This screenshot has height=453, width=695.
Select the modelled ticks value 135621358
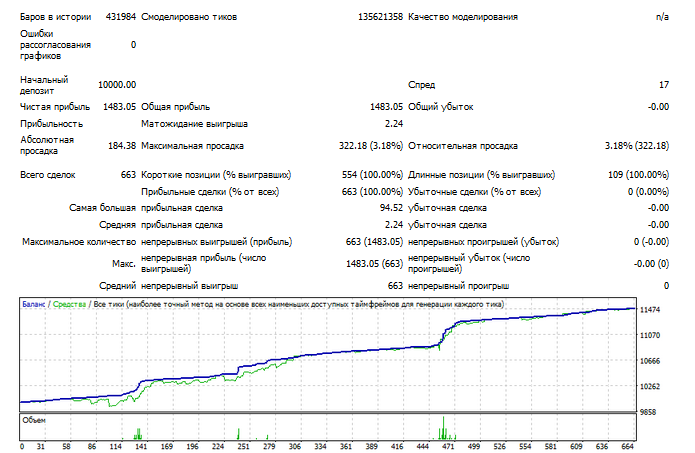(380, 17)
